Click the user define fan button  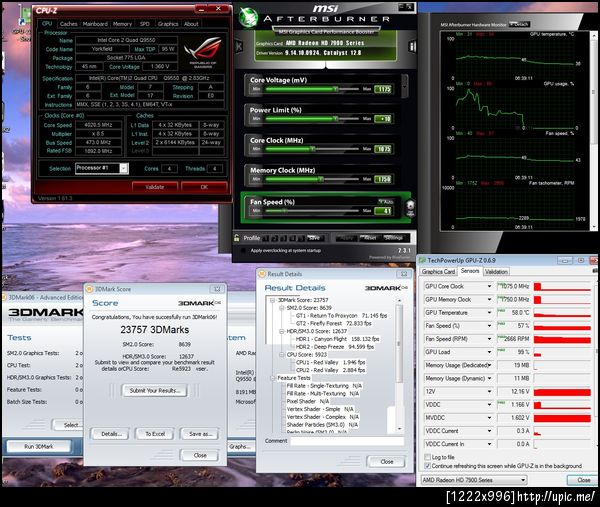pyautogui.click(x=410, y=209)
